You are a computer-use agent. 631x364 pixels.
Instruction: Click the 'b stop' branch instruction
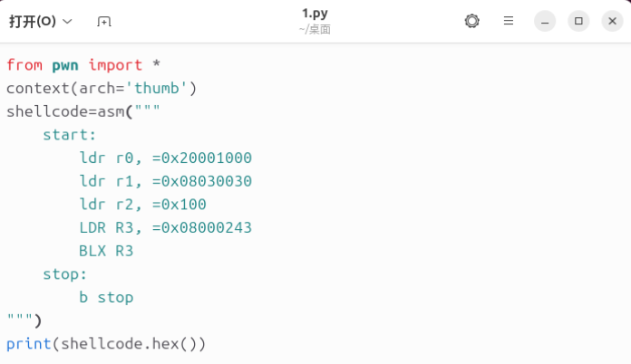click(x=106, y=297)
